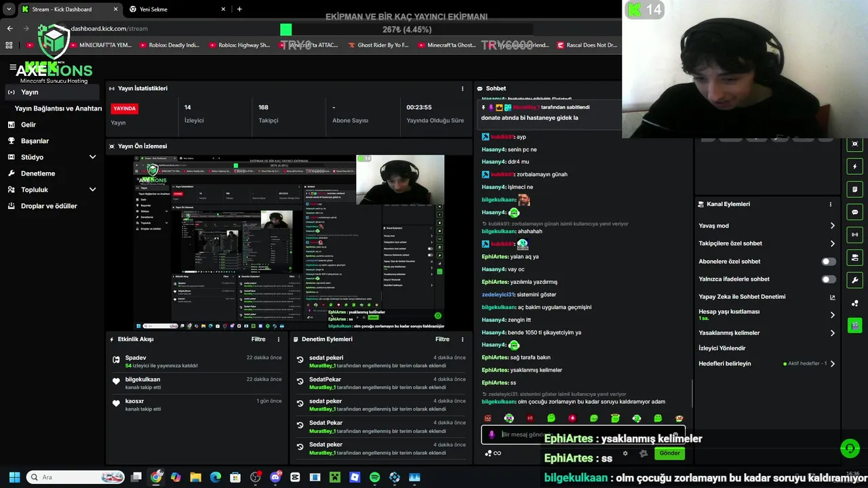Screen dimensions: 868x488
Task: Expand Hesap yaşı kısıtlaması settings
Action: pyautogui.click(x=767, y=314)
